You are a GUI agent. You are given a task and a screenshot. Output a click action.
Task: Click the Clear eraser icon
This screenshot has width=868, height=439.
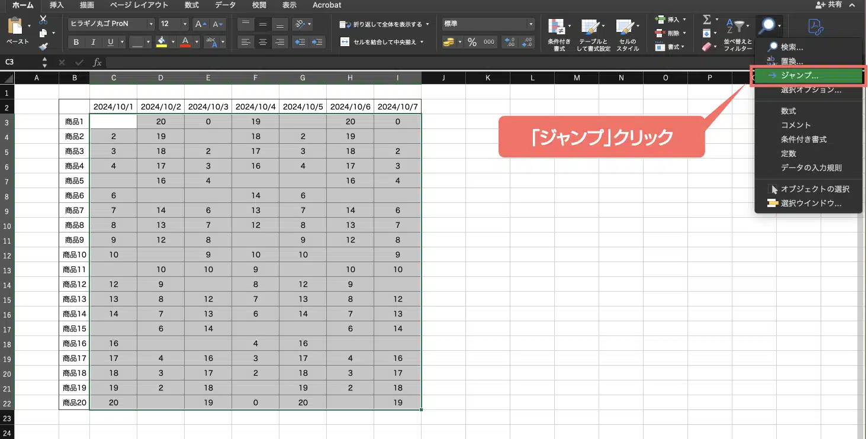(706, 46)
